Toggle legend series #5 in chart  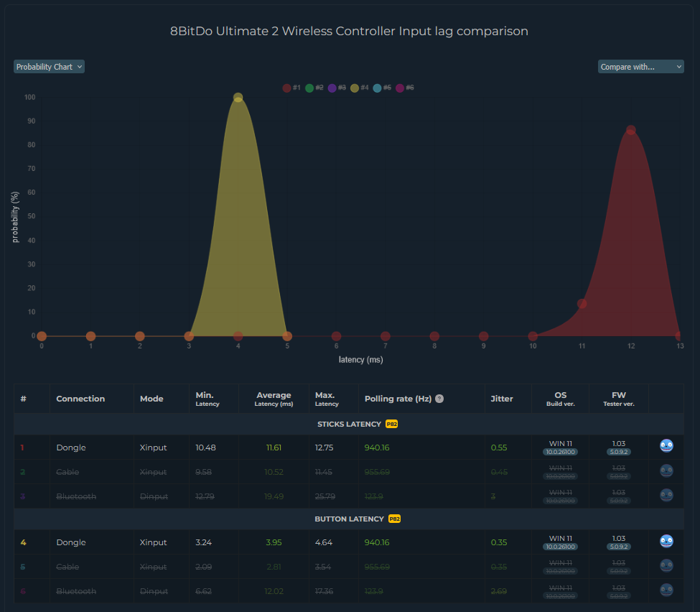pos(382,88)
